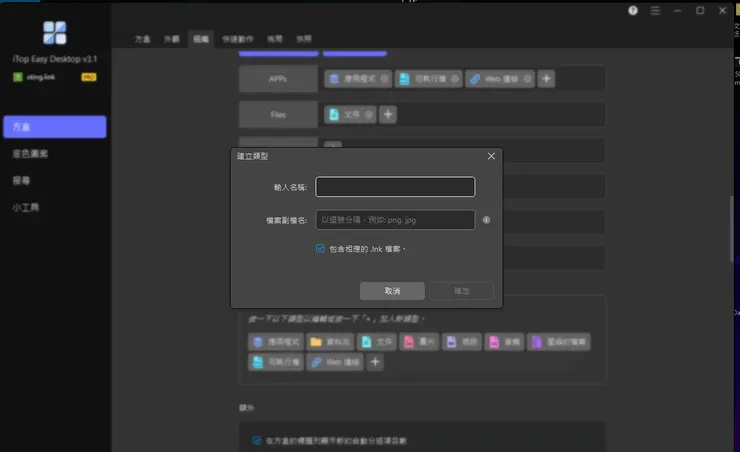Add a type with the APPs row plus button

coord(547,79)
